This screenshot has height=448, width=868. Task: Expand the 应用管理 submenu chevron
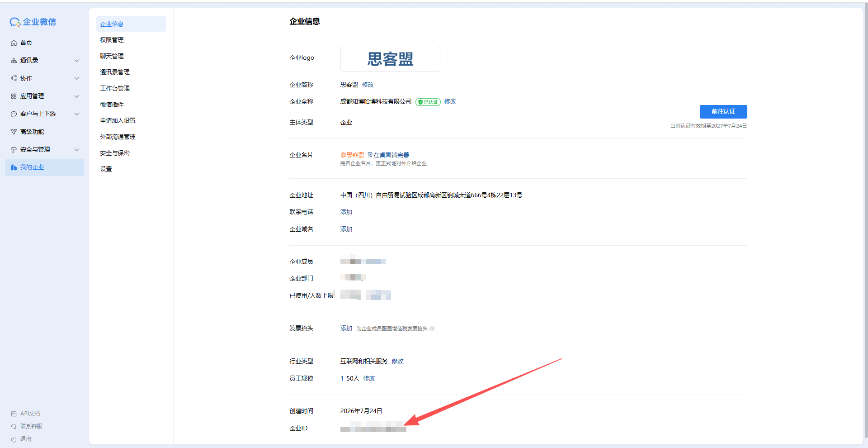(x=77, y=96)
